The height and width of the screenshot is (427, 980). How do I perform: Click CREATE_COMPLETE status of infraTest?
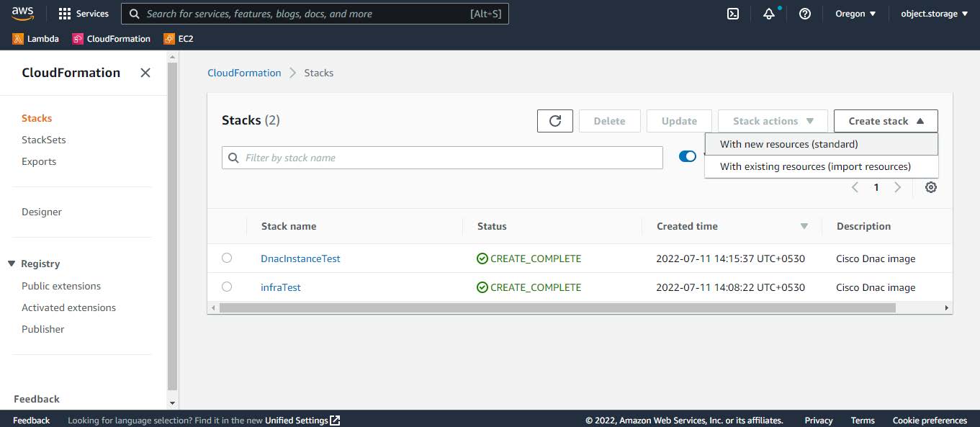click(x=529, y=287)
